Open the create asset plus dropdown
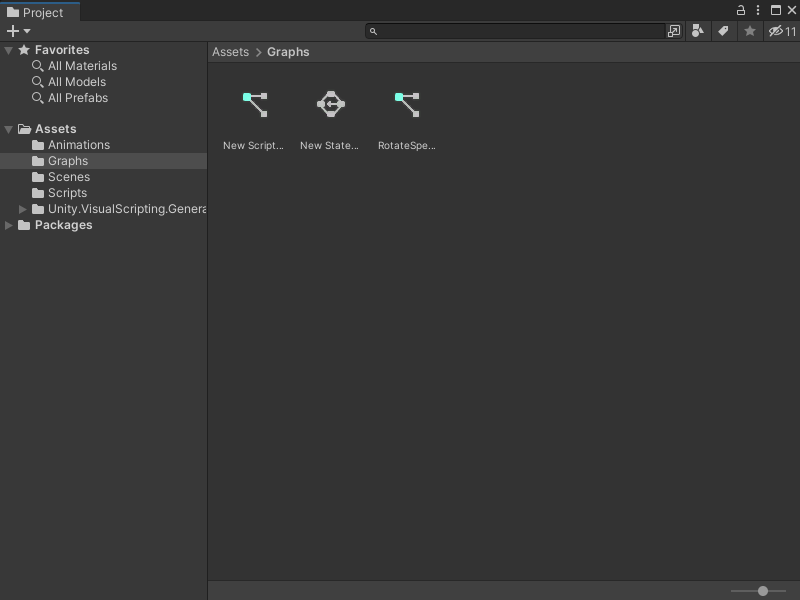800x600 pixels. [14, 31]
